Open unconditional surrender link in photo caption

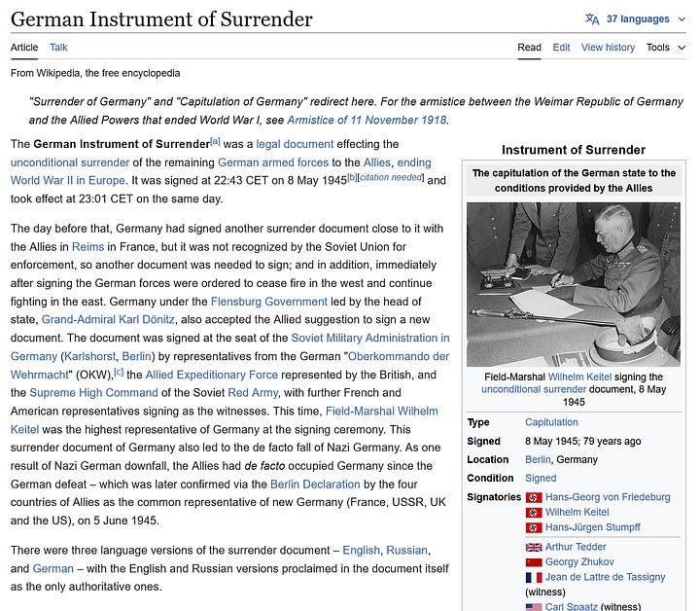[534, 389]
